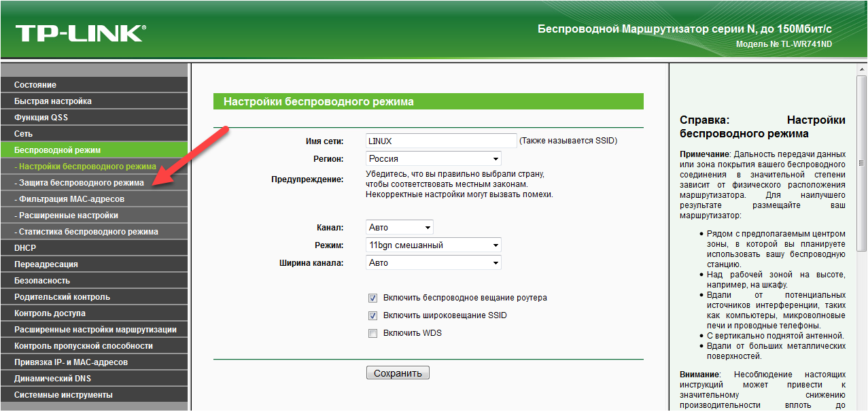The height and width of the screenshot is (414, 868).
Task: Click the TP-LINK logo
Action: point(80,33)
